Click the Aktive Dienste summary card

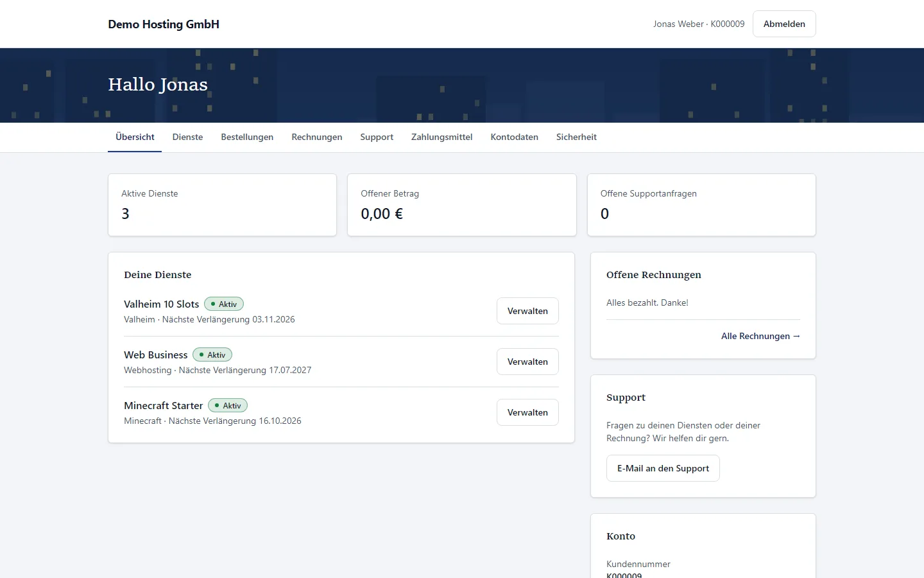(x=222, y=205)
